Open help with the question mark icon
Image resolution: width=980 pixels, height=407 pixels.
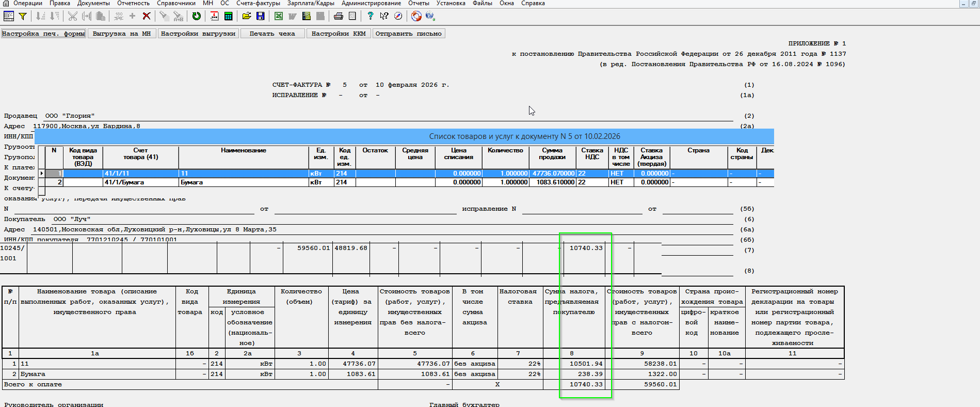370,16
